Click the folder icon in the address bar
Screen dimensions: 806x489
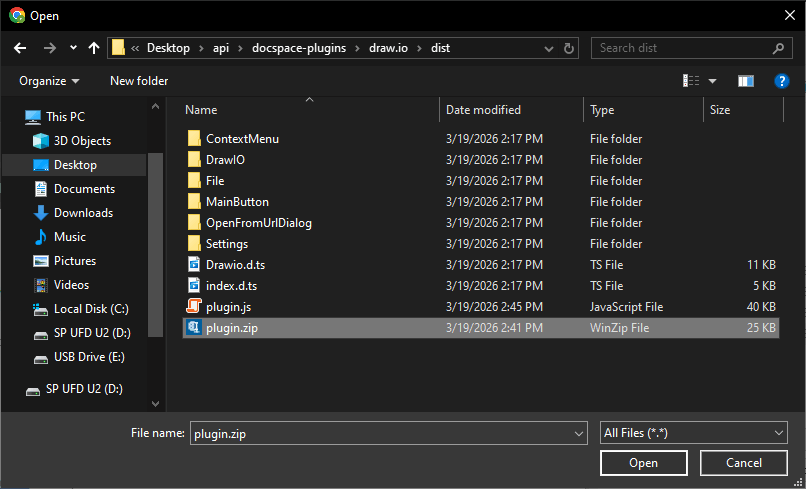[118, 48]
